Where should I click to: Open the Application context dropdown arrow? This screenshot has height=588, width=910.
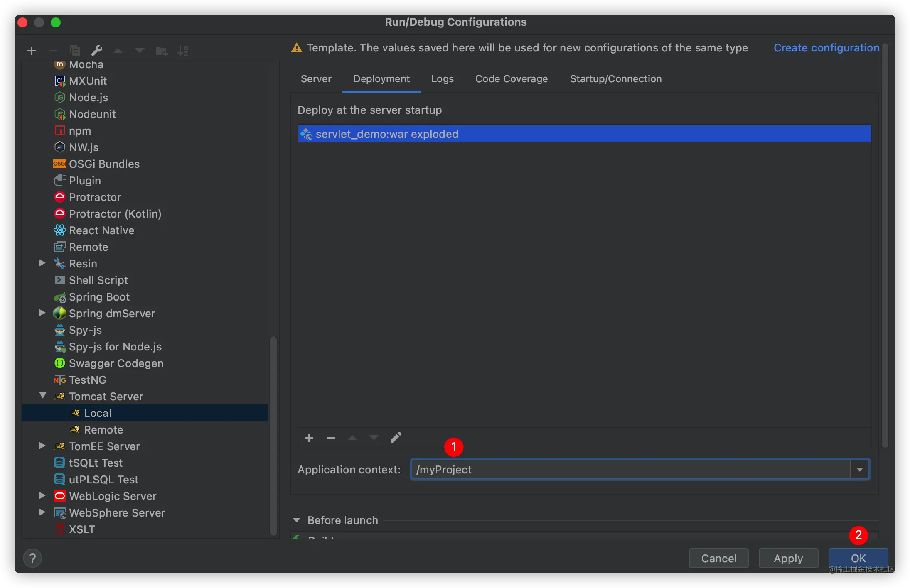tap(860, 470)
